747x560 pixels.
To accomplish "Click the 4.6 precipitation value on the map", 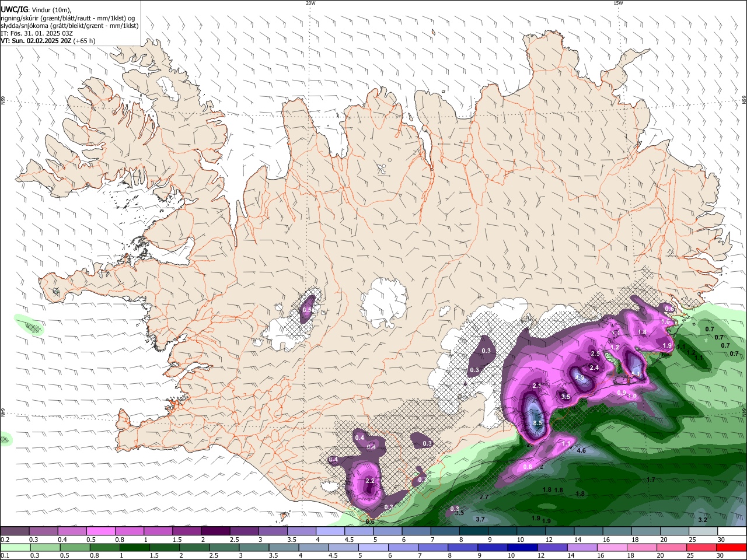I will point(581,450).
